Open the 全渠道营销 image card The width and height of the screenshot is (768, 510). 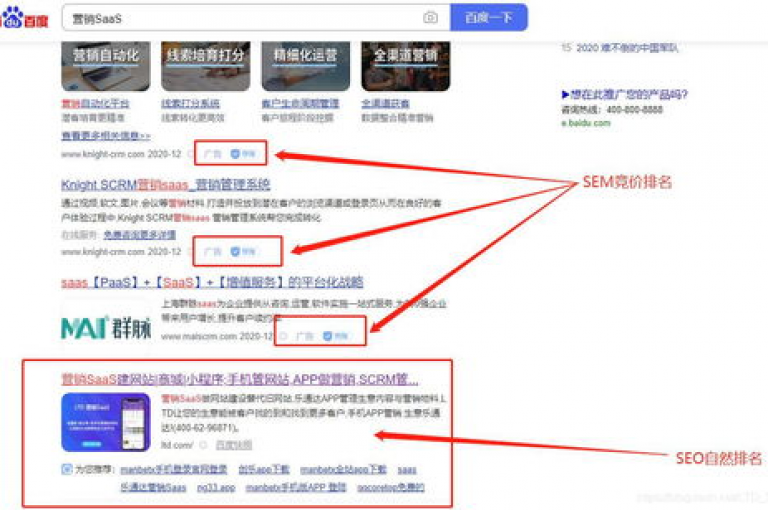point(406,66)
